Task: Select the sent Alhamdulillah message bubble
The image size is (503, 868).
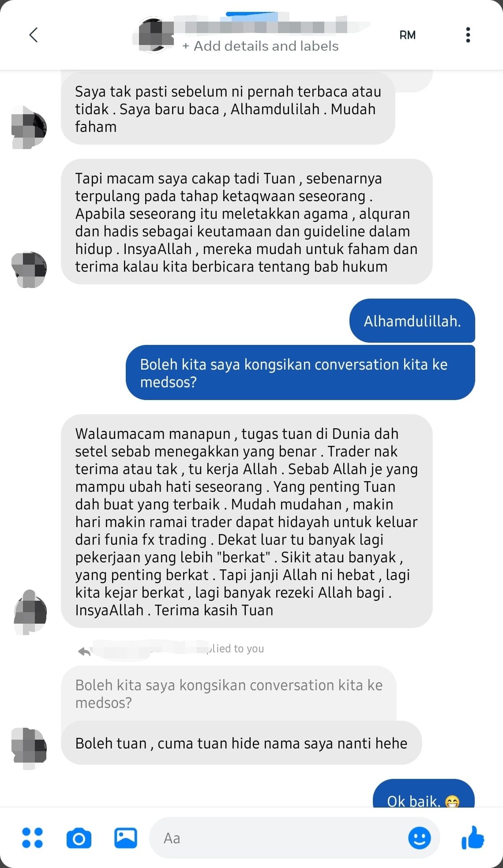Action: coord(412,321)
